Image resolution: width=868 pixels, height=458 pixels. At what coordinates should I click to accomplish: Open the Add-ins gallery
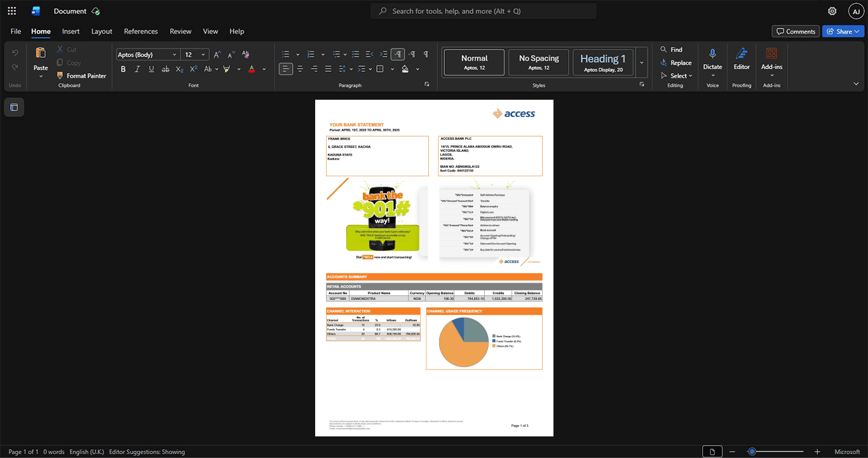771,62
